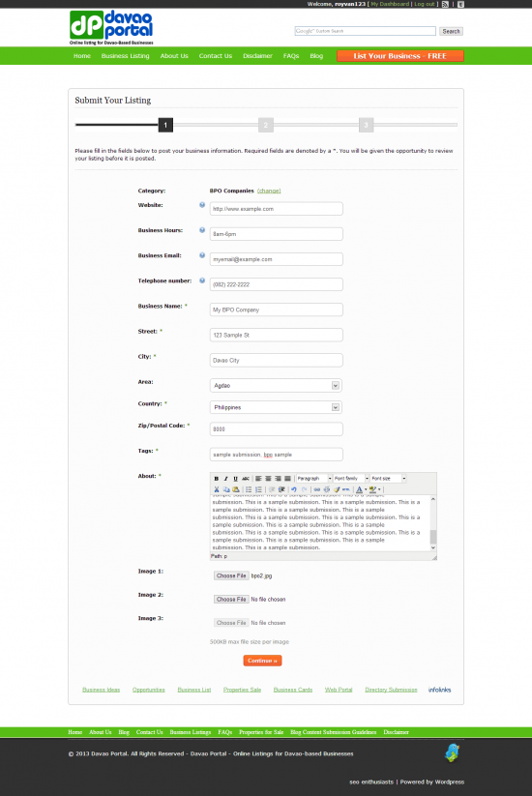Undo the last edit in About editor
This screenshot has height=796, width=532.
tap(293, 489)
